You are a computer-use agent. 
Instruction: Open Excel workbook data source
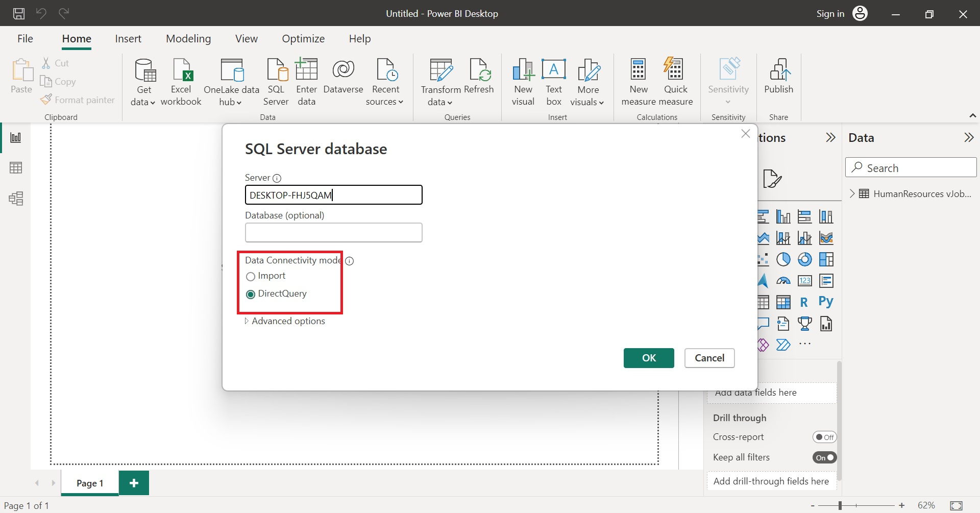pos(181,82)
